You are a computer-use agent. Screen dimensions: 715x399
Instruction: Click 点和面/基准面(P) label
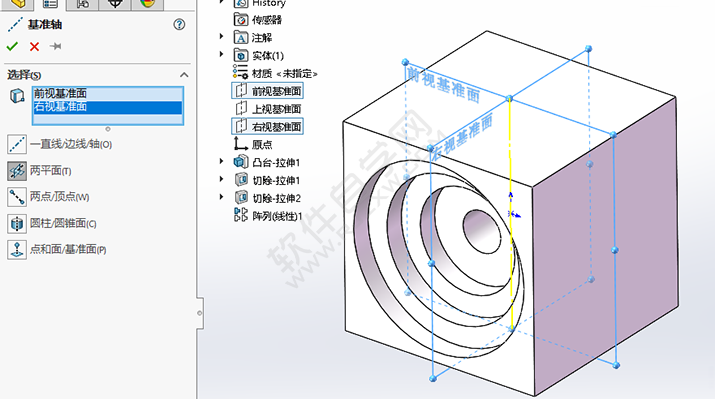tap(68, 249)
